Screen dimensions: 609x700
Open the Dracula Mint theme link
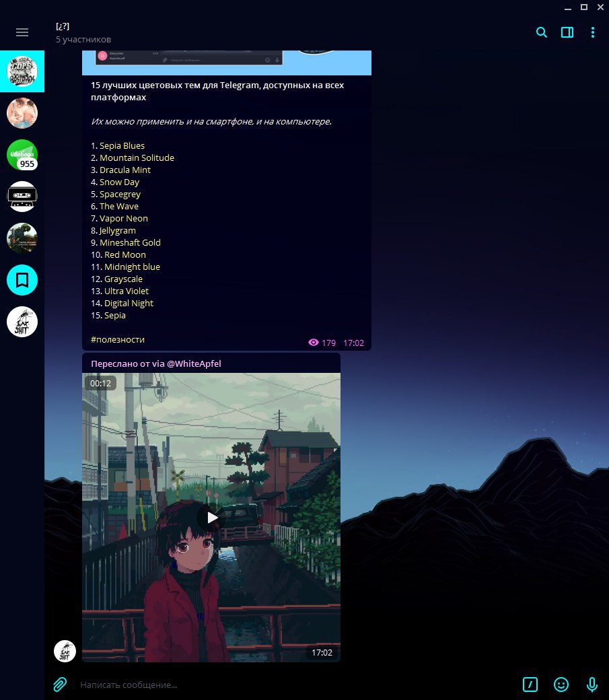pyautogui.click(x=125, y=170)
